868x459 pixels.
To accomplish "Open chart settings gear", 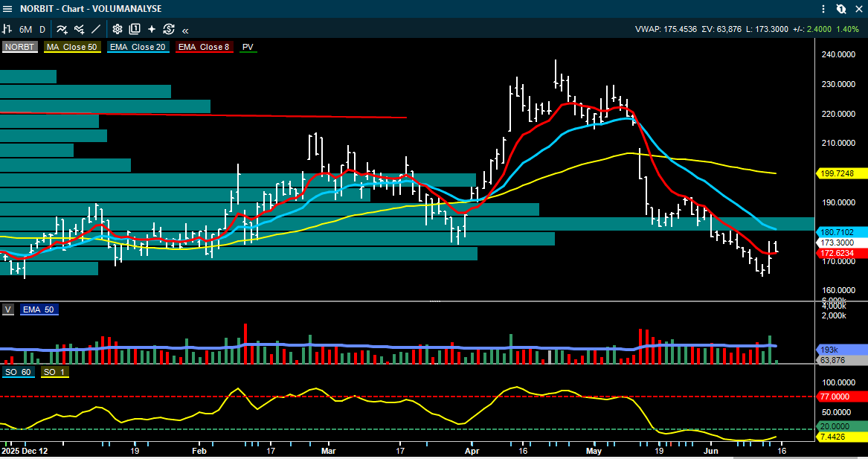I will coord(118,29).
